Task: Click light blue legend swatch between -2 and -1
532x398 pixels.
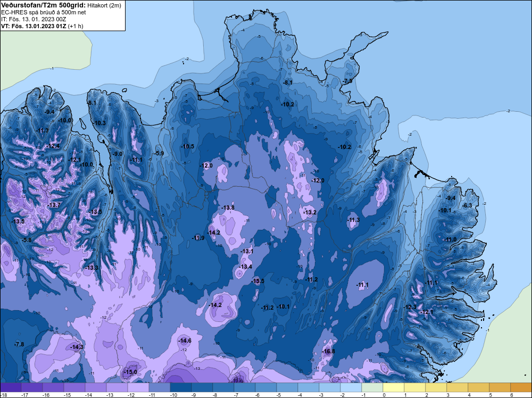Action: (x=351, y=387)
